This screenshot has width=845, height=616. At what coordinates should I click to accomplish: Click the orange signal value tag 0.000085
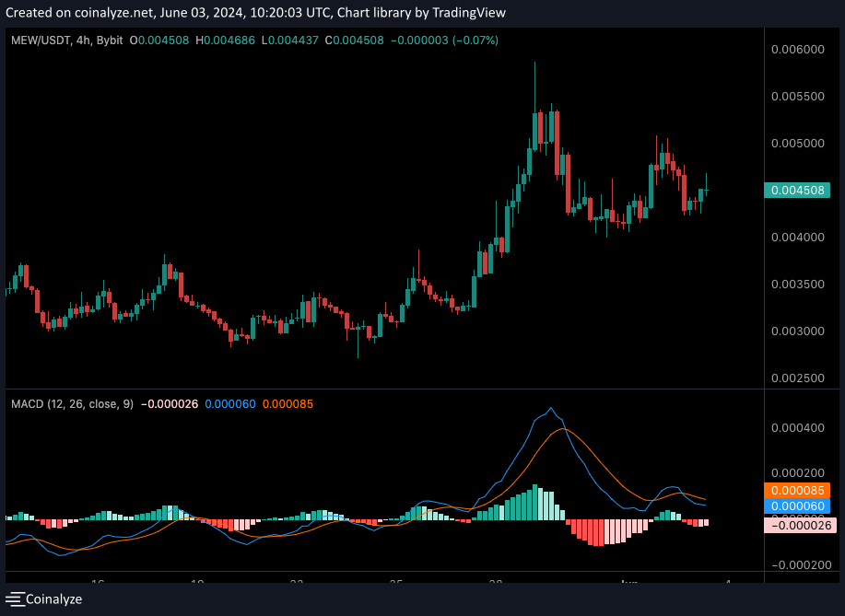tap(797, 491)
